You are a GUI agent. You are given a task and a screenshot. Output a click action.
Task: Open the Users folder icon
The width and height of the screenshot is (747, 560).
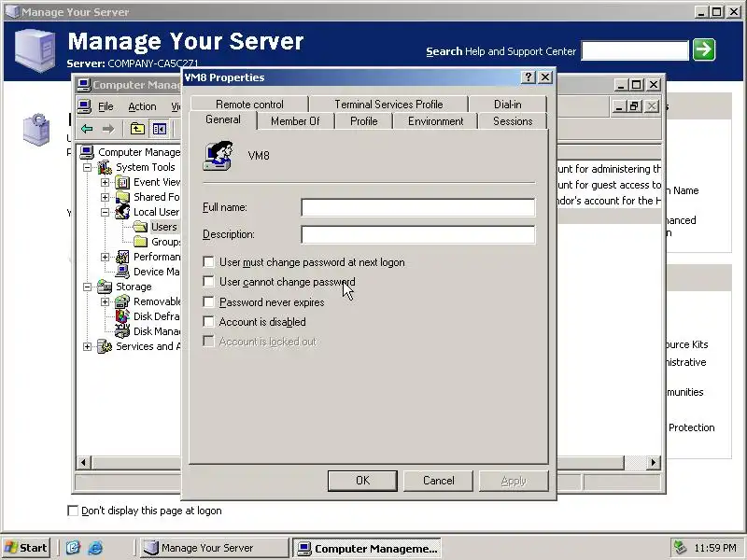140,227
